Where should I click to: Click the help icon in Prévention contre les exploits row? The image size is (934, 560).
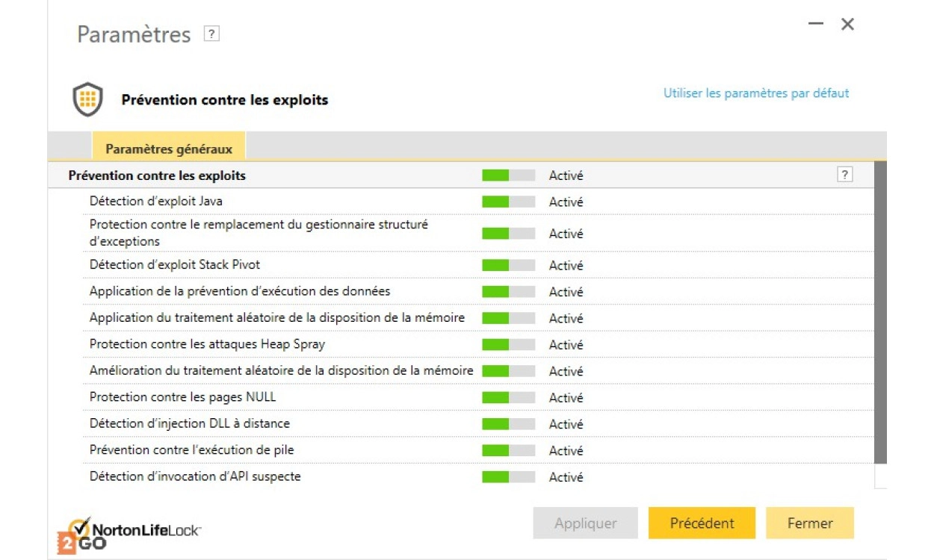844,175
